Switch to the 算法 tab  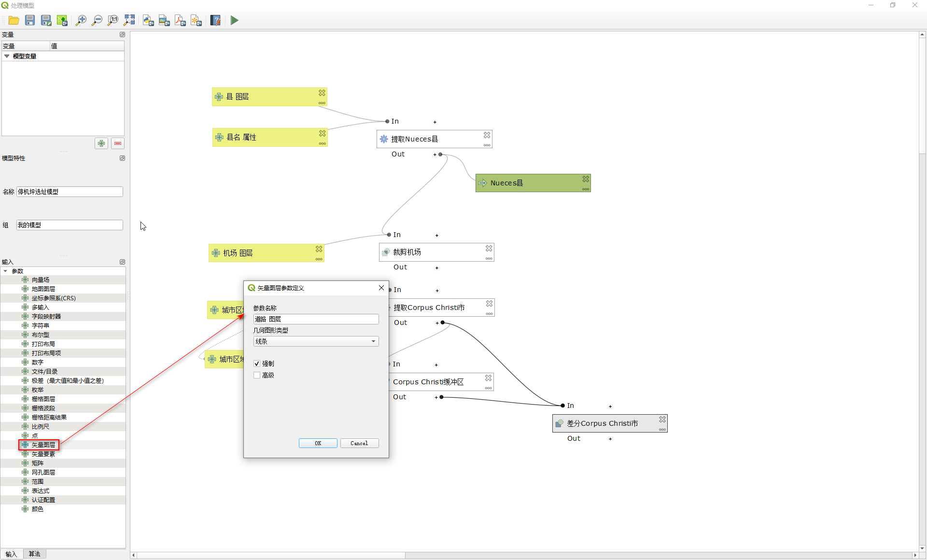tap(34, 554)
